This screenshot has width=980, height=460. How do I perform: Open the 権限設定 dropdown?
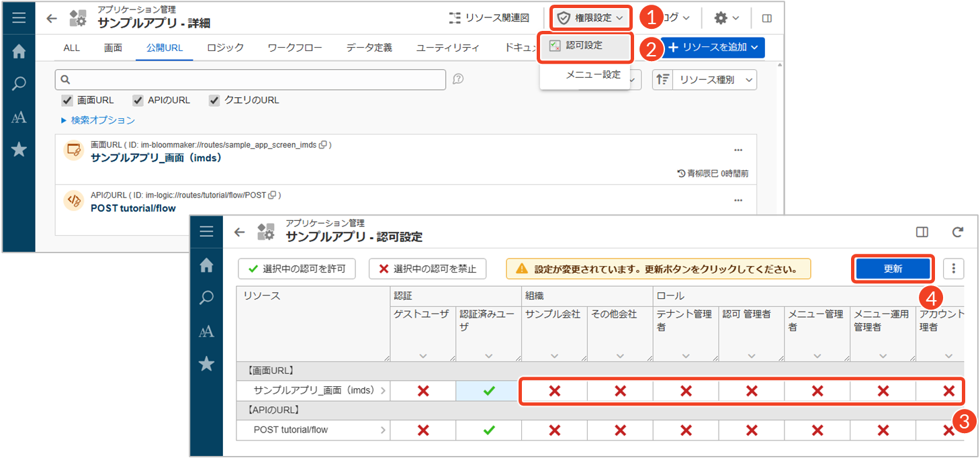[591, 18]
